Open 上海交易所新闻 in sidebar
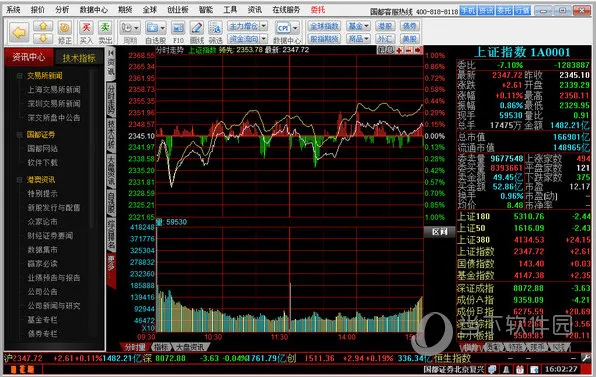Image resolution: width=596 pixels, height=377 pixels. pyautogui.click(x=54, y=90)
